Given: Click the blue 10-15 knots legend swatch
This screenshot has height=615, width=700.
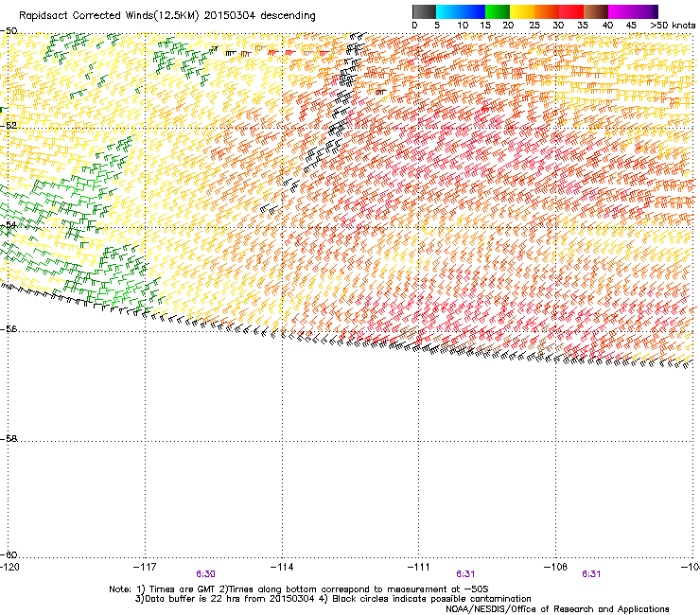Looking at the screenshot, I should click(473, 11).
